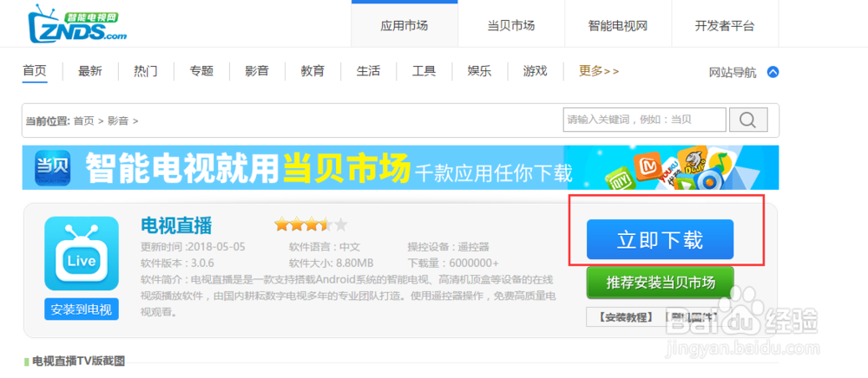The image size is (868, 378).
Task: Click the breadcrumb 影音 link
Action: click(118, 121)
